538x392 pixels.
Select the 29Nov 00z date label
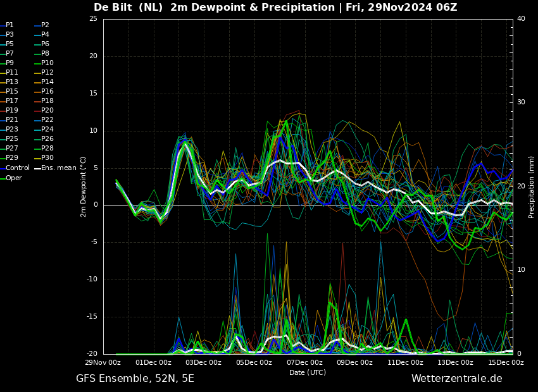tap(103, 363)
